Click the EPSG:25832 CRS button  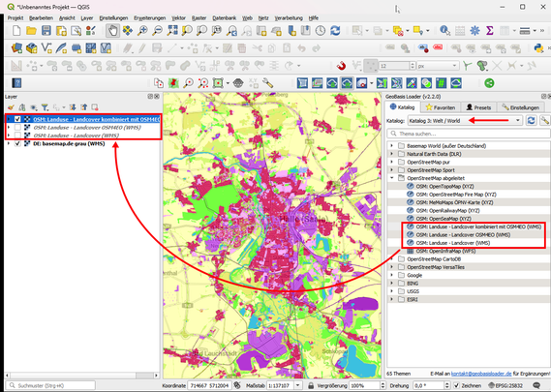point(505,385)
